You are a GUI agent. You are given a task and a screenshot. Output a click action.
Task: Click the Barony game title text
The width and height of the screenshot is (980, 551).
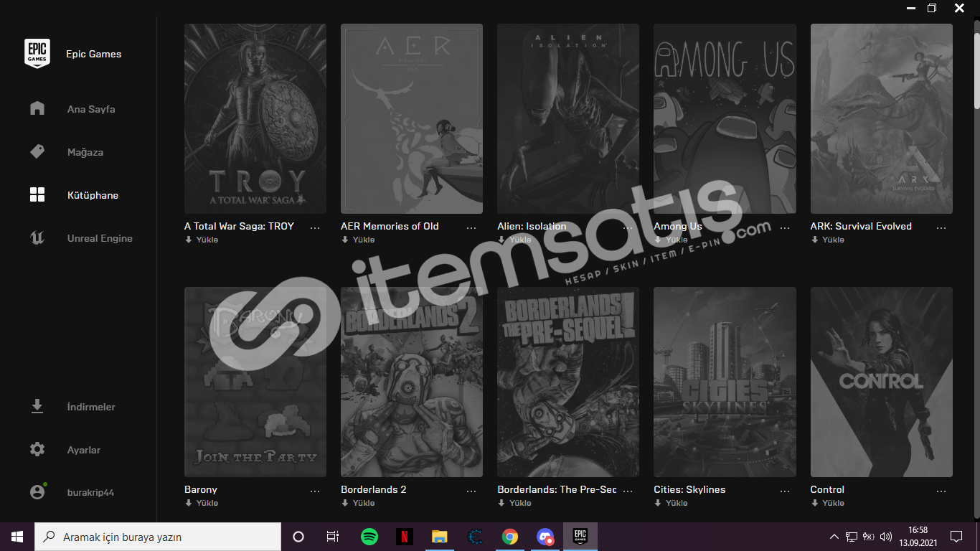point(201,489)
